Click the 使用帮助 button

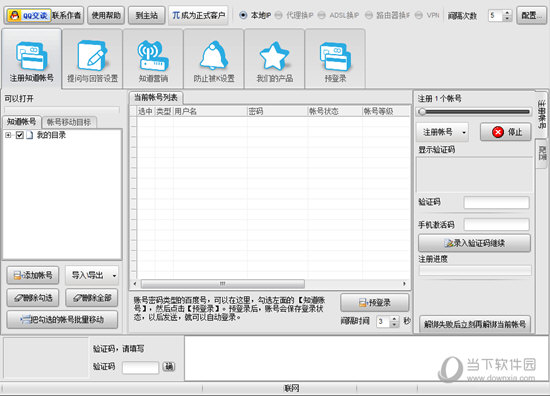tap(106, 15)
